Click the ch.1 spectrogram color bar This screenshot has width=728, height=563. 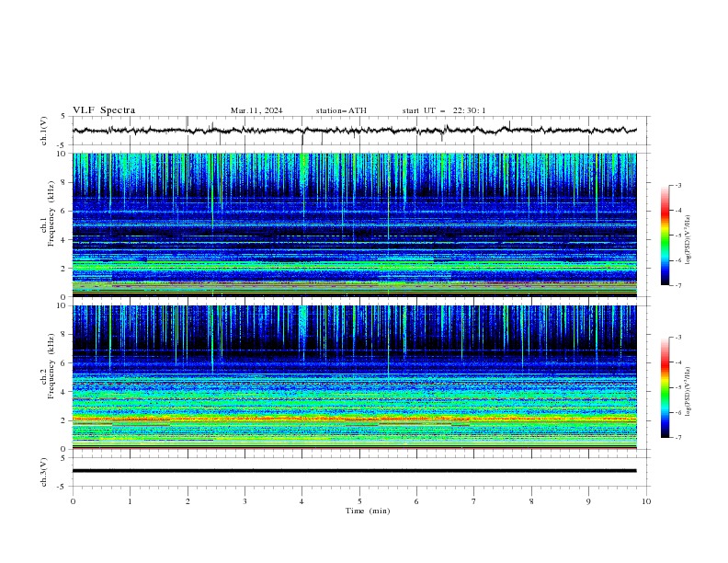(665, 236)
